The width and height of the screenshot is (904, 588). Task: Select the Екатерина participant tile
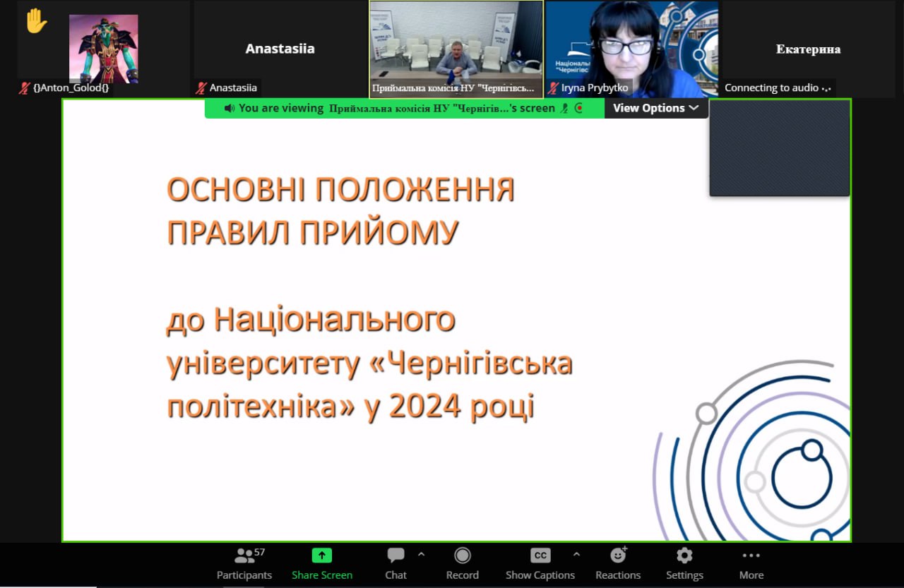coord(808,49)
